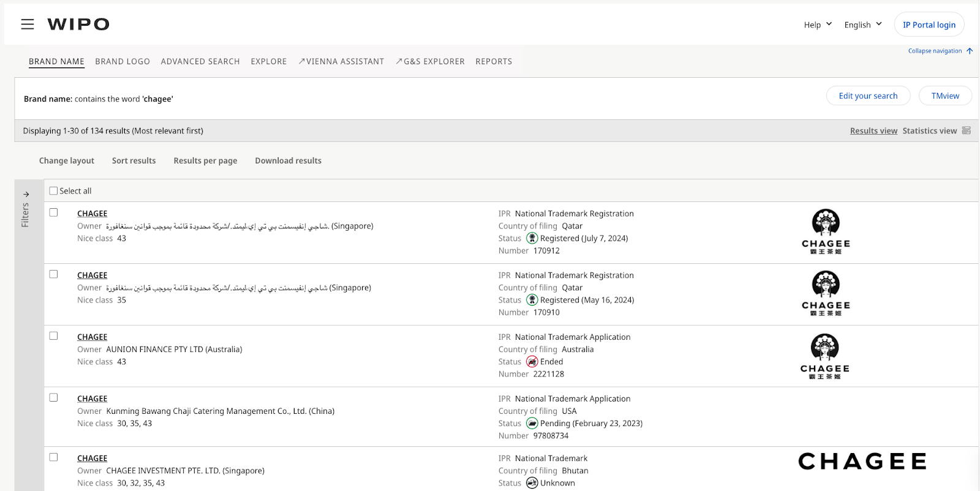Select checkbox for Kunming Bawang Chaji result
This screenshot has width=980, height=491.
(x=53, y=397)
